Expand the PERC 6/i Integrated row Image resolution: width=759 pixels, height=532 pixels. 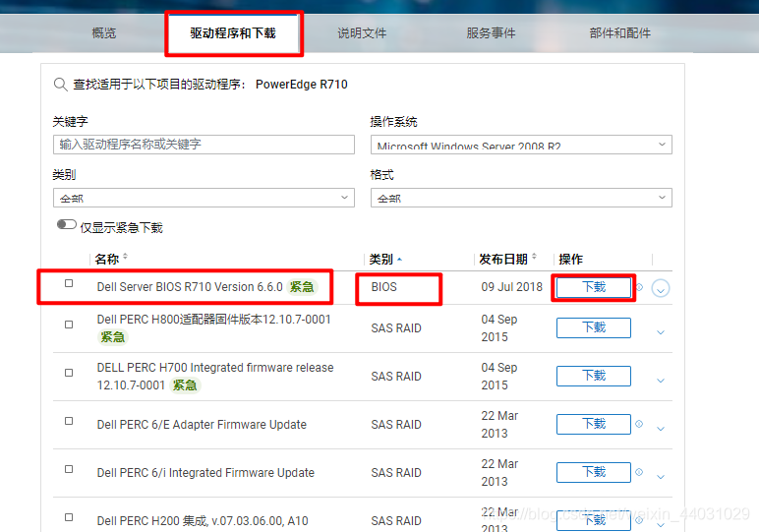(x=661, y=477)
